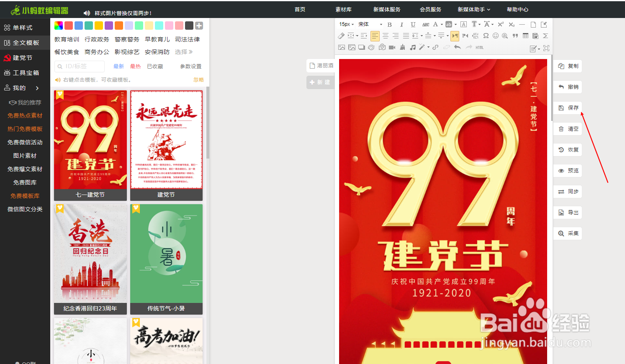Insert a blockquote
The height and width of the screenshot is (364, 625).
point(515,36)
